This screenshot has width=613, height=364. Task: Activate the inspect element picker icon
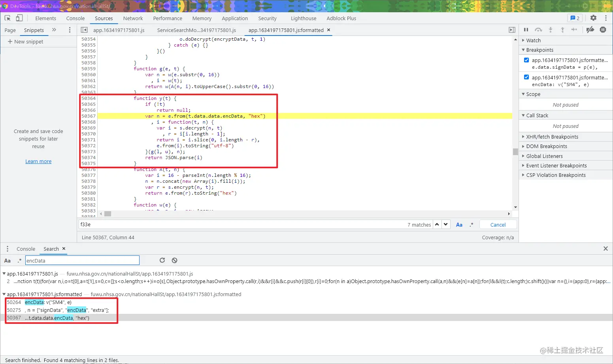(8, 18)
